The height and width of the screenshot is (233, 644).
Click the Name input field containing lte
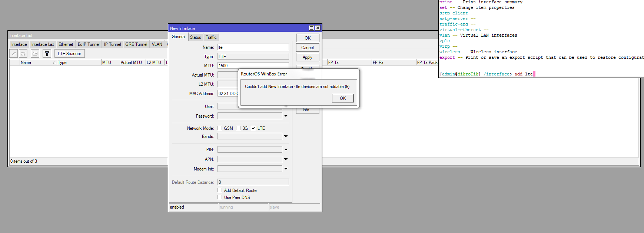[x=253, y=47]
